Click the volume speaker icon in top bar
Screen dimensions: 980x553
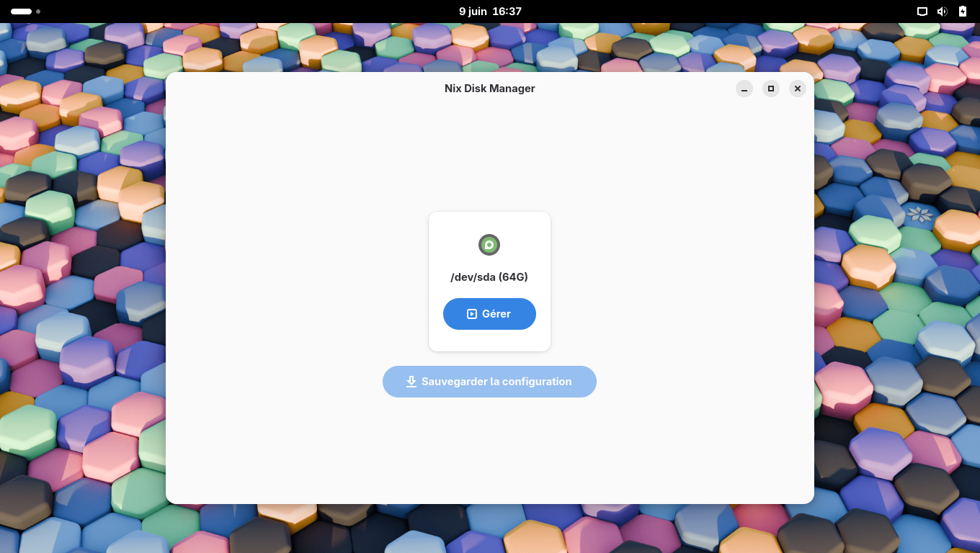click(x=942, y=12)
